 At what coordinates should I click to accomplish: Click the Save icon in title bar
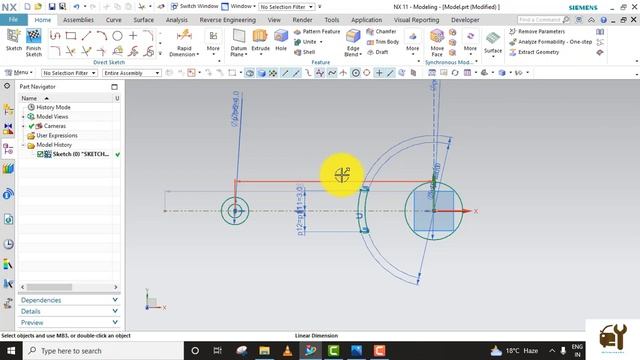coord(52,7)
